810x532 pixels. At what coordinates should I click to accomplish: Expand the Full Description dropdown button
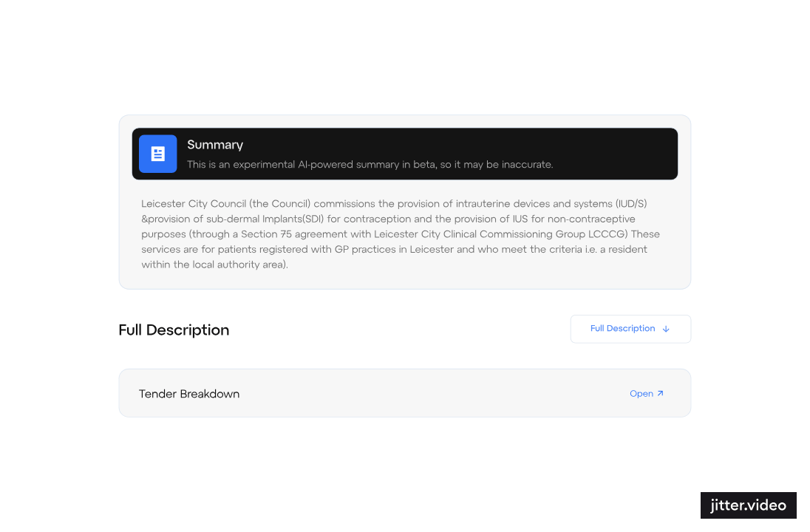[630, 329]
